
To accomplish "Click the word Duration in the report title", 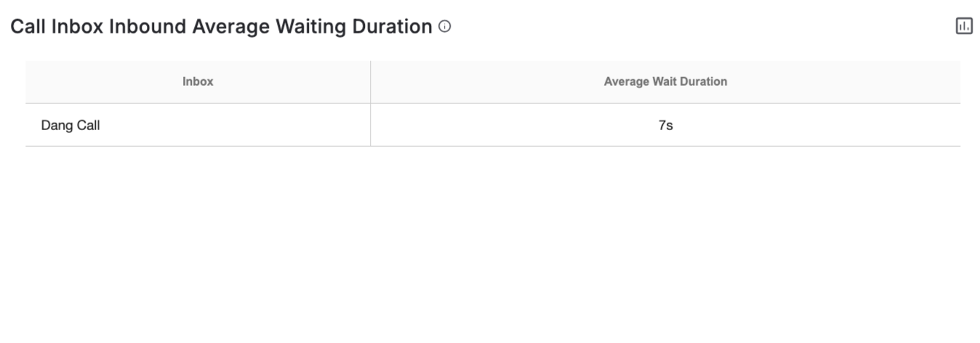I will pos(392,27).
